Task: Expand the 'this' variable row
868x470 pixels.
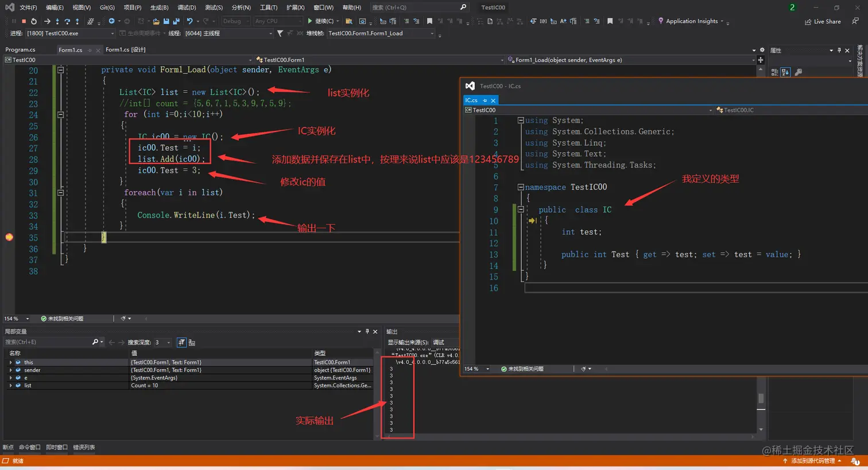Action: tap(10, 363)
